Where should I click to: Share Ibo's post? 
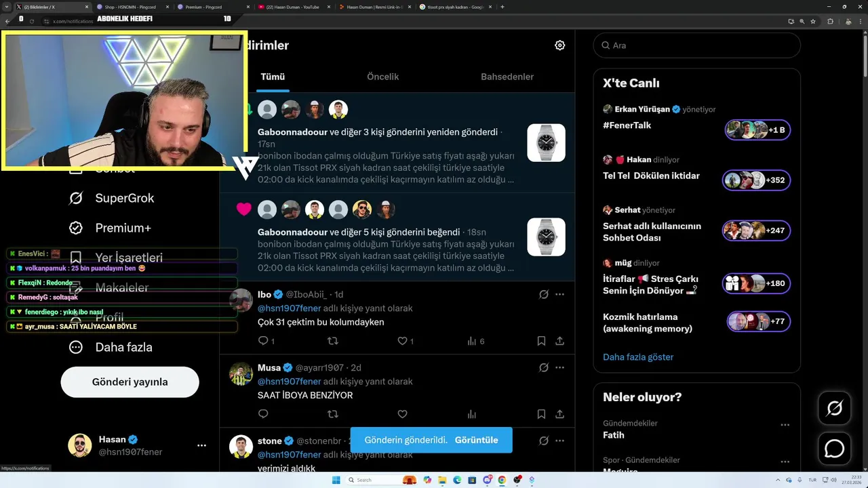[560, 341]
